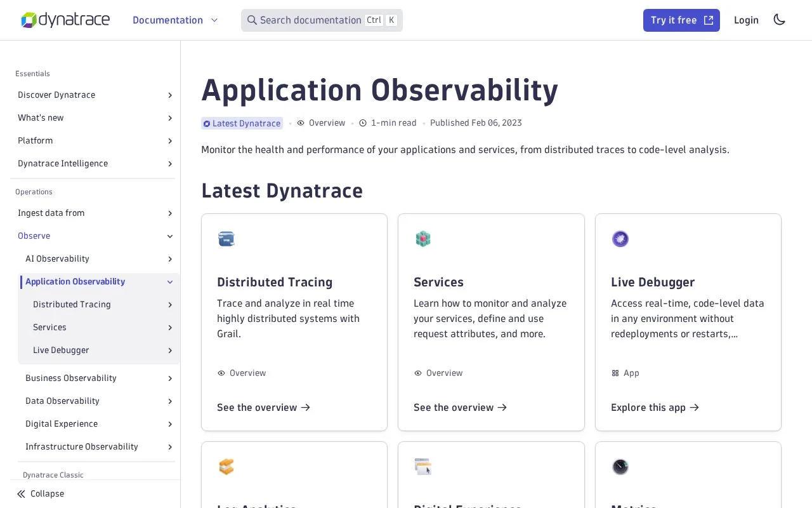Click the Log Analytics card icon
This screenshot has width=812, height=508.
click(226, 467)
